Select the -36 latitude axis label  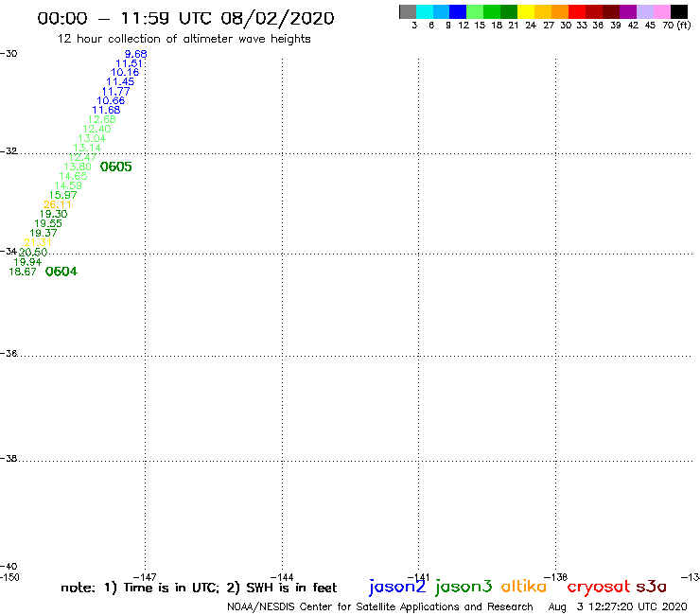9,353
